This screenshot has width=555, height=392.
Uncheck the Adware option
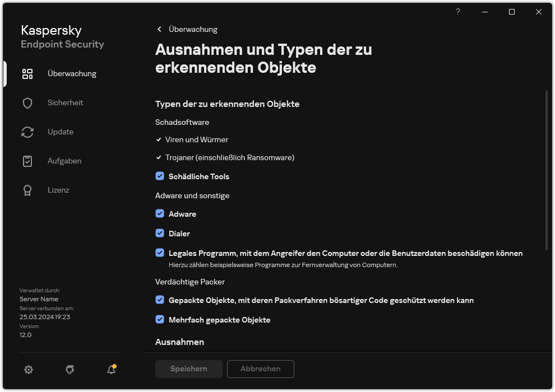160,213
